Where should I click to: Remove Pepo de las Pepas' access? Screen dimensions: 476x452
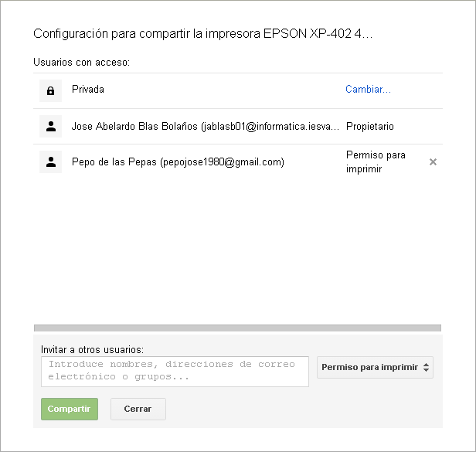(x=433, y=161)
